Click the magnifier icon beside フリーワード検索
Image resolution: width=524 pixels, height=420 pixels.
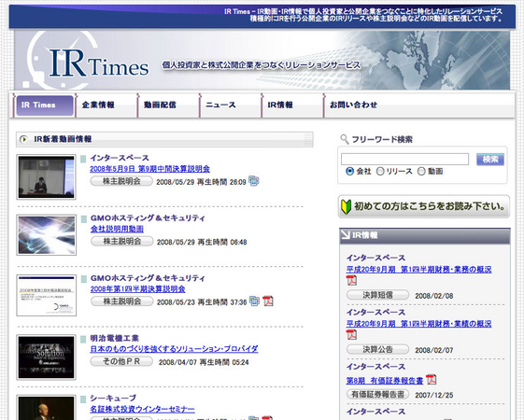click(345, 139)
